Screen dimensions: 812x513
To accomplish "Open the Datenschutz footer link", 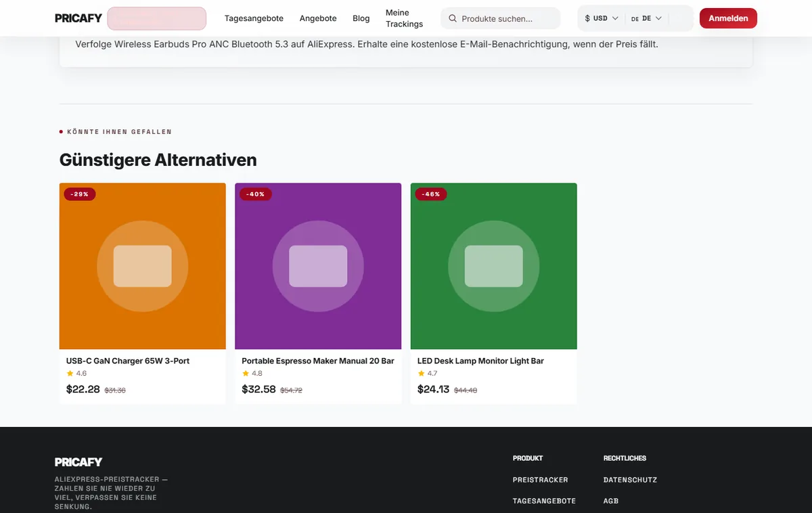I will [630, 480].
